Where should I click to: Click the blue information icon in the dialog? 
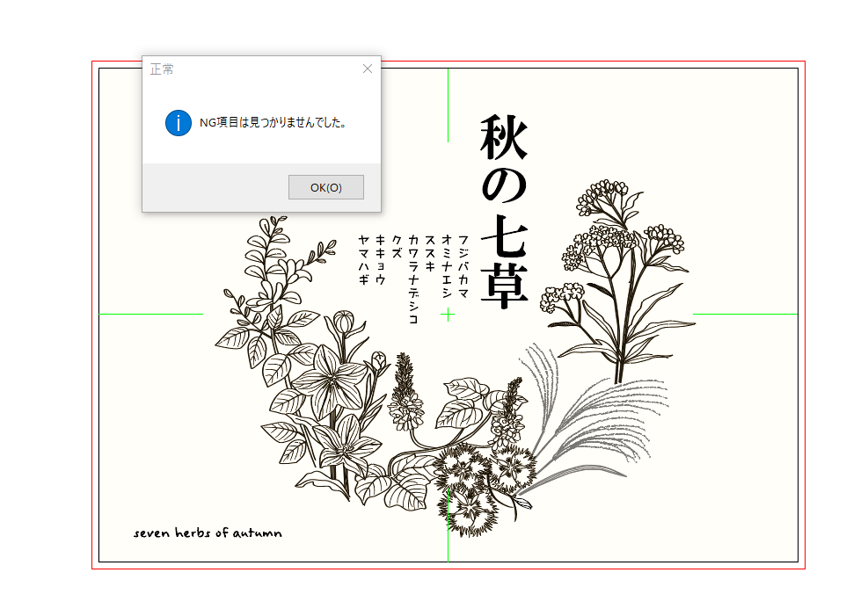click(178, 123)
